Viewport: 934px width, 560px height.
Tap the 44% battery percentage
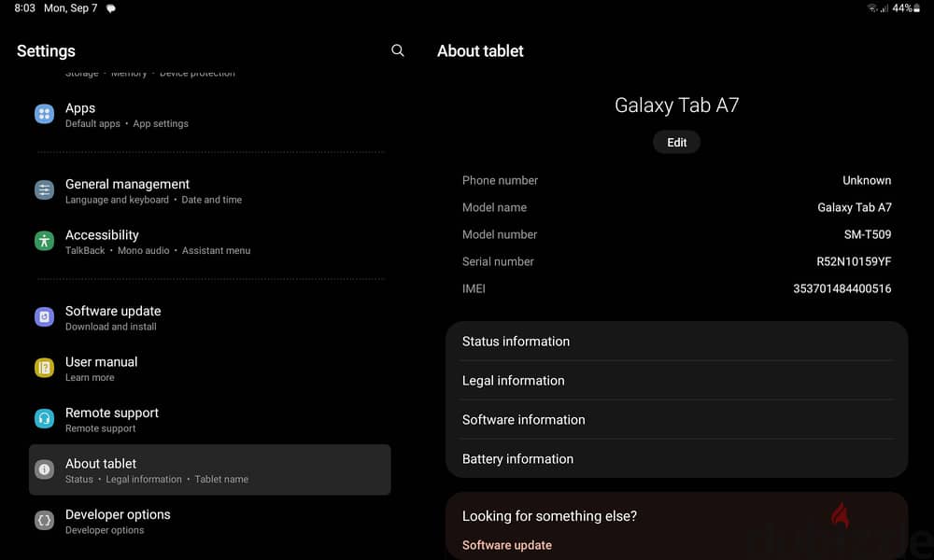click(902, 8)
